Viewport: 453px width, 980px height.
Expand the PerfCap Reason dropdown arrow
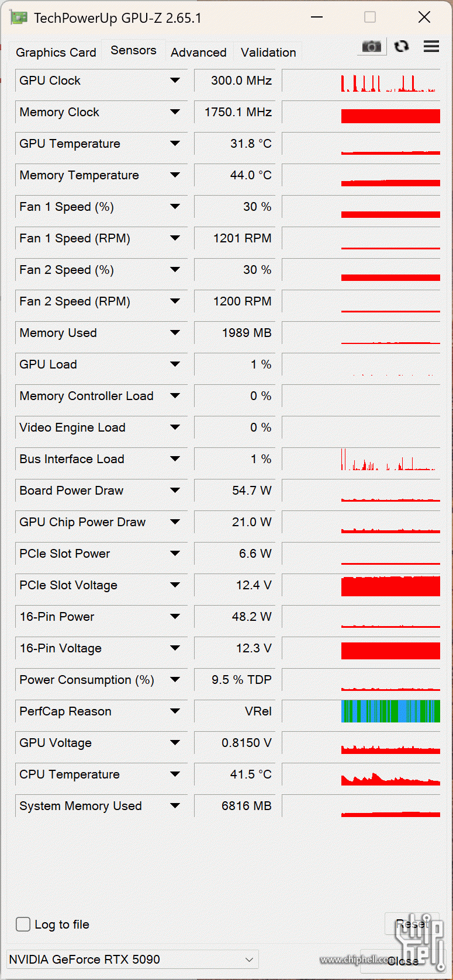[175, 711]
